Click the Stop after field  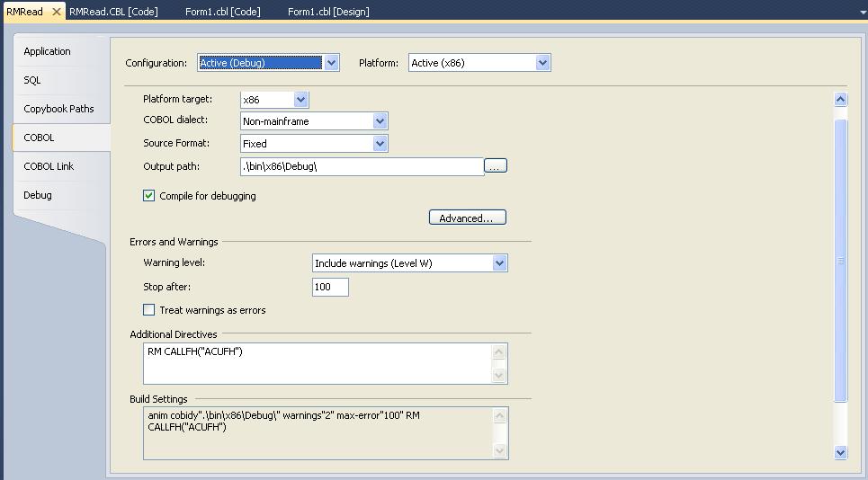coord(330,287)
